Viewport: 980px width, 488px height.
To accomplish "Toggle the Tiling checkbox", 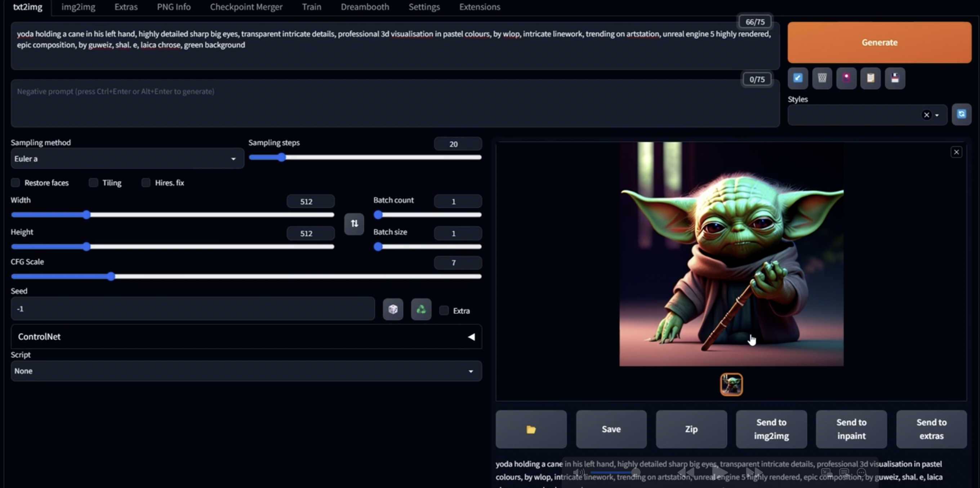I will point(94,183).
